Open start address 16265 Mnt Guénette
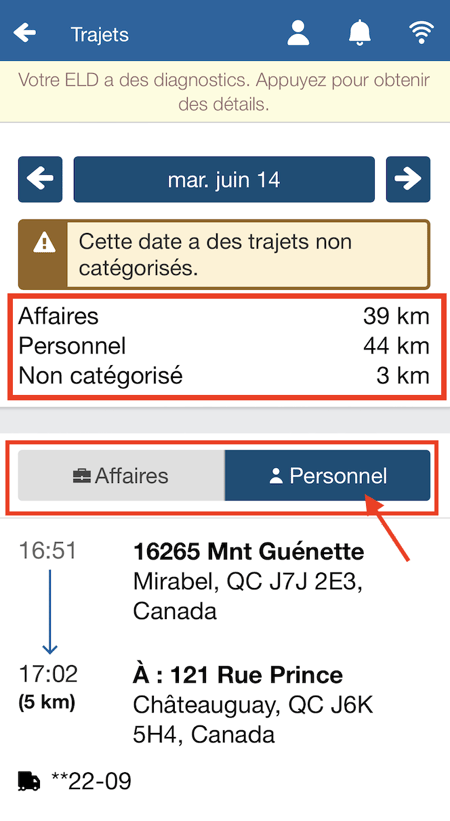Viewport: 450px width, 821px height. click(x=249, y=581)
